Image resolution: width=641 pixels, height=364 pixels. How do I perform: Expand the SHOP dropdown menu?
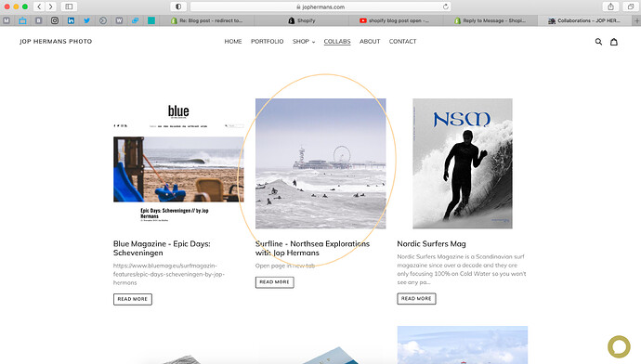(x=304, y=41)
